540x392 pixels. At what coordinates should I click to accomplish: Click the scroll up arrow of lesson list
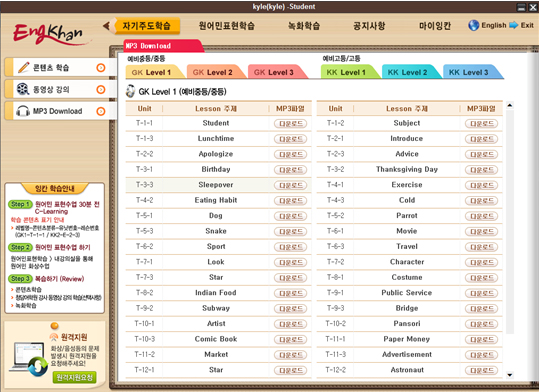(510, 105)
